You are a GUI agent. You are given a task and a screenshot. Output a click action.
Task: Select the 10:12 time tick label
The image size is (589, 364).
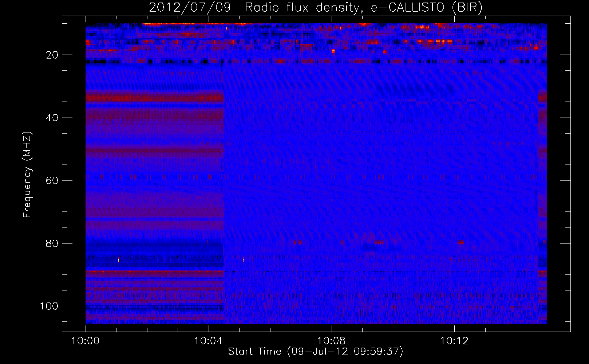coord(454,341)
